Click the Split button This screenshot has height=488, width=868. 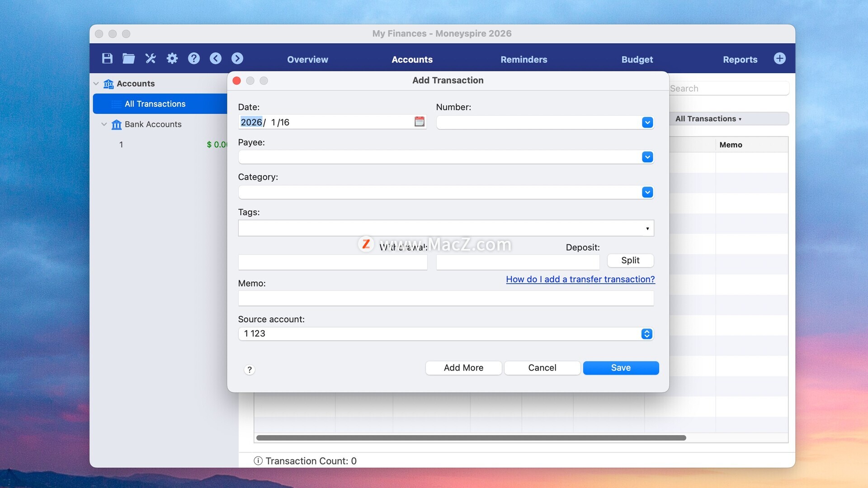[630, 260]
